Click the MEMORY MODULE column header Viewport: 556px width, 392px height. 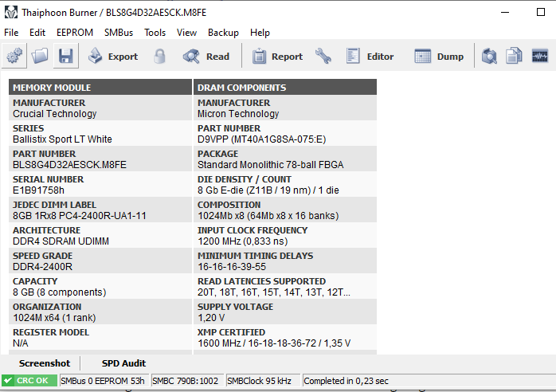tap(100, 88)
